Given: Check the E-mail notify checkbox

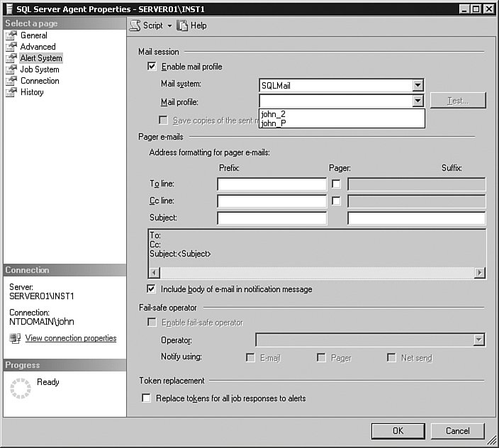Looking at the screenshot, I should 250,357.
